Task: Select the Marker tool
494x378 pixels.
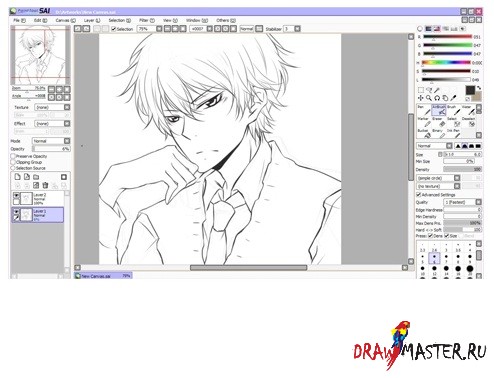Action: (x=424, y=122)
